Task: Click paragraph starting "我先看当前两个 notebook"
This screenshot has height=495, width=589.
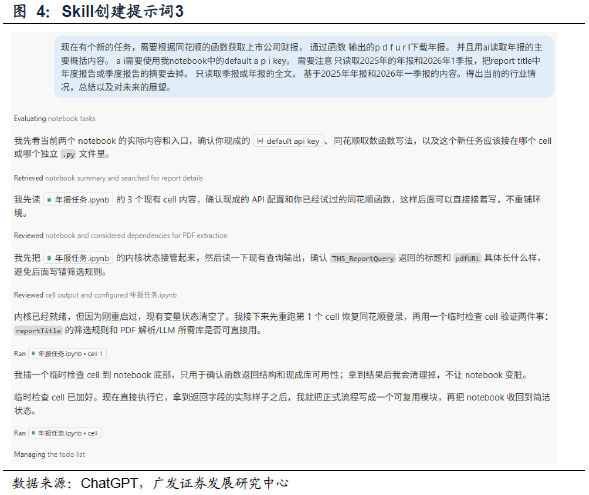Action: pyautogui.click(x=282, y=148)
